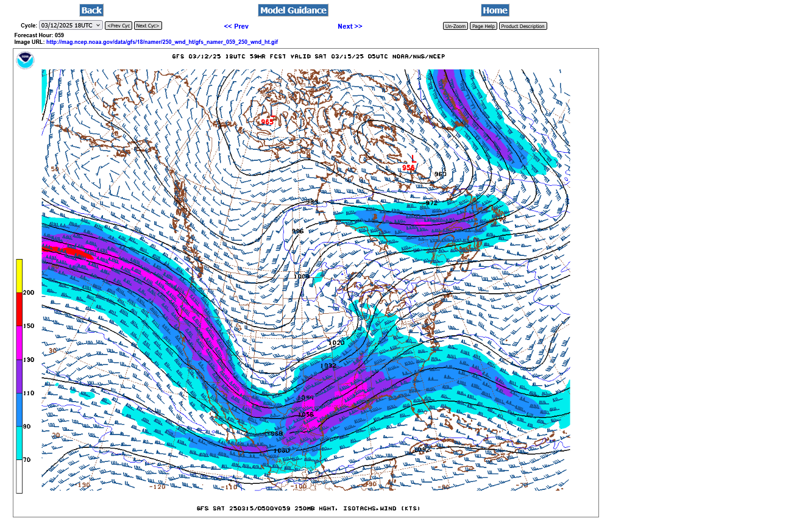Click the Un-Zoom button
This screenshot has height=532, width=805.
coord(455,26)
